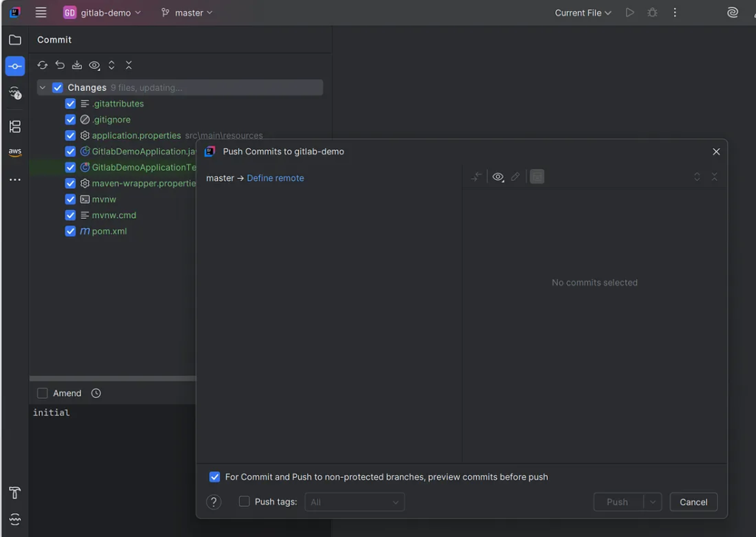Click the Cancel button
756x537 pixels.
click(x=693, y=502)
